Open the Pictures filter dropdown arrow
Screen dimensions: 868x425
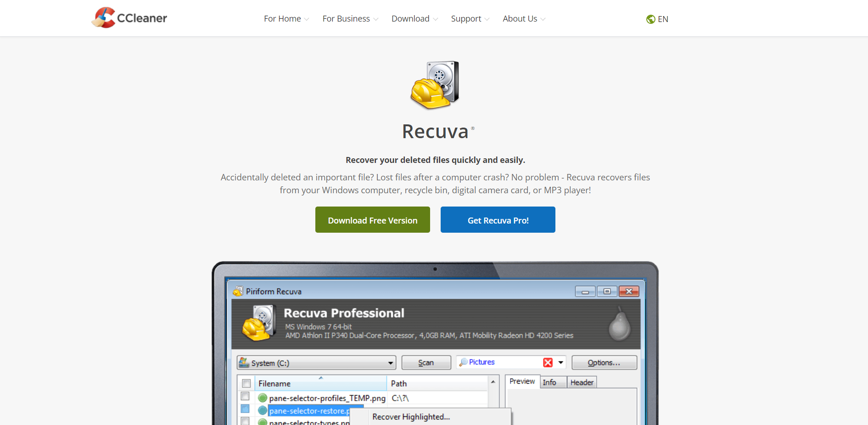click(560, 363)
